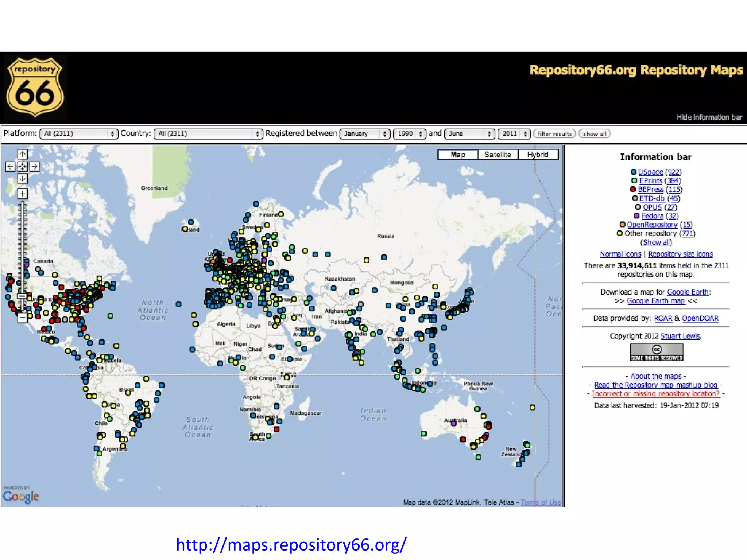Open the OpenDOAR data provider link
Screen dimensions: 747x560
pyautogui.click(x=700, y=318)
